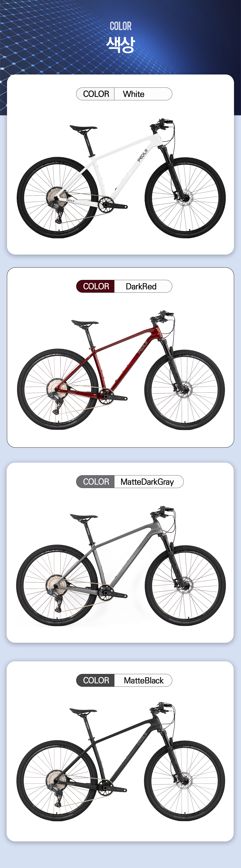Select the White color label
The image size is (241, 868).
click(x=134, y=94)
